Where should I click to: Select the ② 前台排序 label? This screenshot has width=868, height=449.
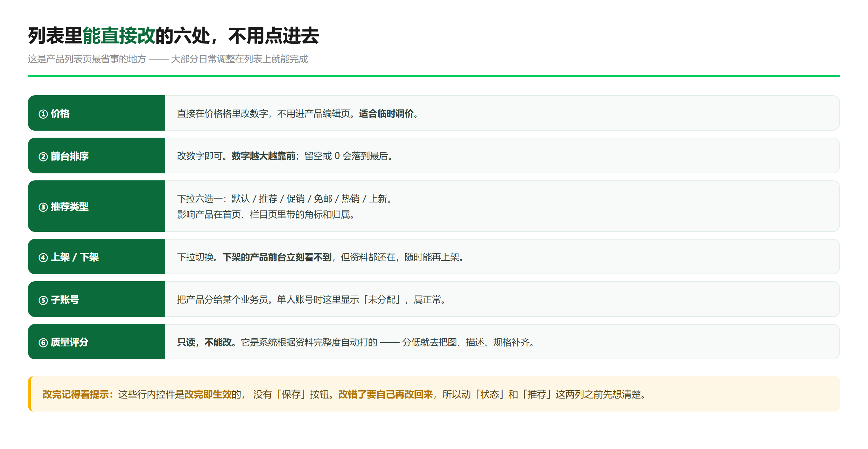click(x=63, y=156)
